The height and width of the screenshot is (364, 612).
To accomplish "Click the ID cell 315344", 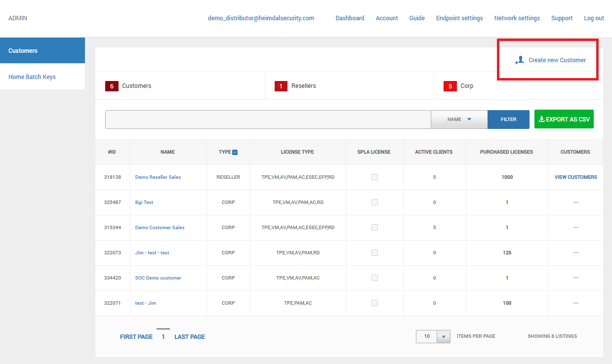I will [112, 227].
